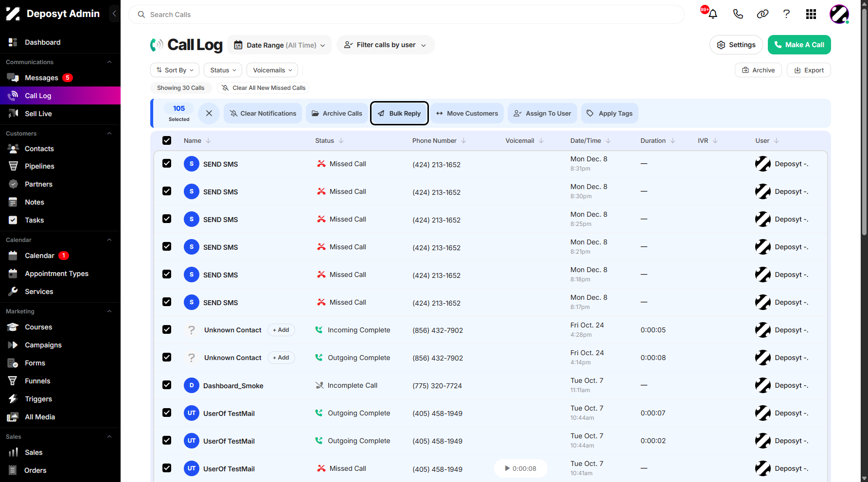Toggle the select-all checkbox in table header

[167, 140]
